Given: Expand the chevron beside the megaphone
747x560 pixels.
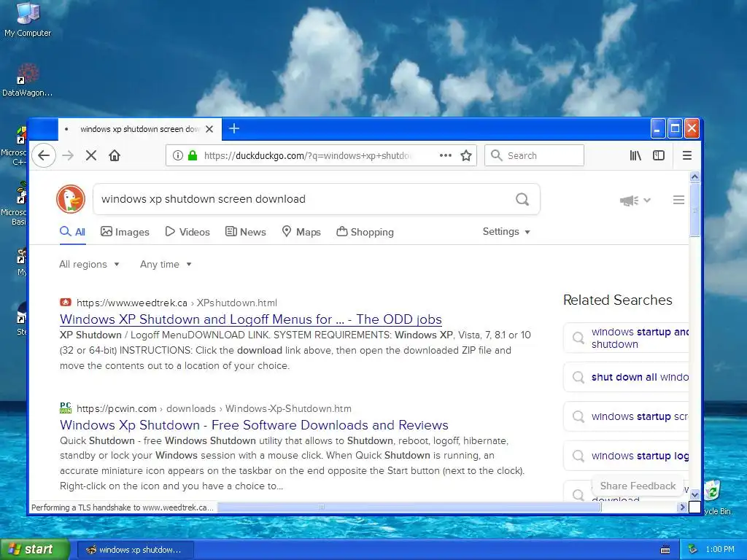Looking at the screenshot, I should (x=647, y=201).
